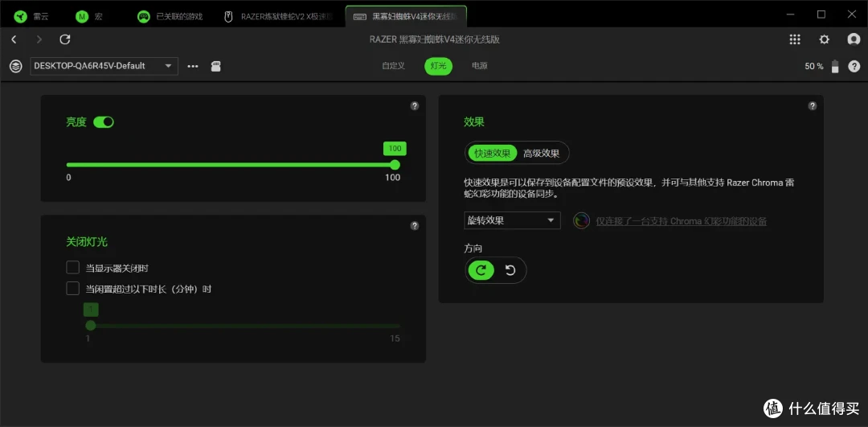868x427 pixels.
Task: Open the apps grid icon
Action: click(x=795, y=39)
